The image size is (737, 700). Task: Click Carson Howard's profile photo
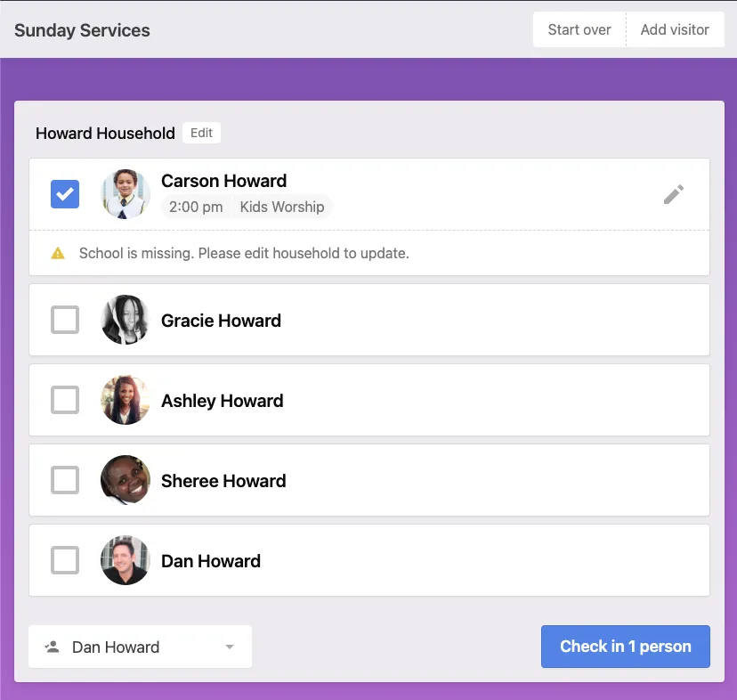click(126, 194)
